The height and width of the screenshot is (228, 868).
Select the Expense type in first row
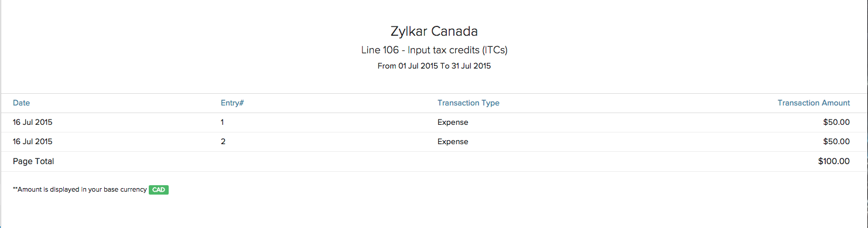pyautogui.click(x=453, y=122)
